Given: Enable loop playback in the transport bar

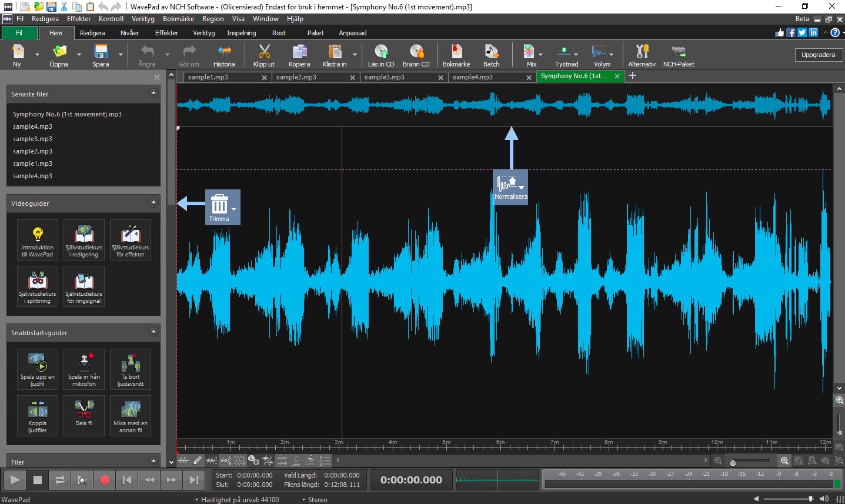Looking at the screenshot, I should [x=59, y=480].
